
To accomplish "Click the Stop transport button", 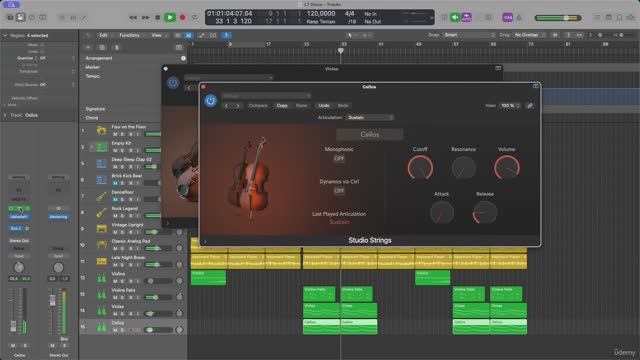I will pos(158,18).
